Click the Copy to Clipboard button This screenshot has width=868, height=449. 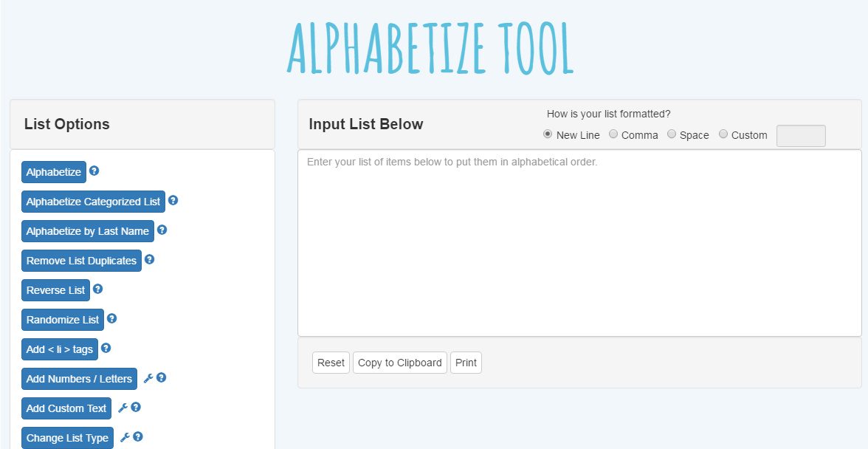click(400, 363)
